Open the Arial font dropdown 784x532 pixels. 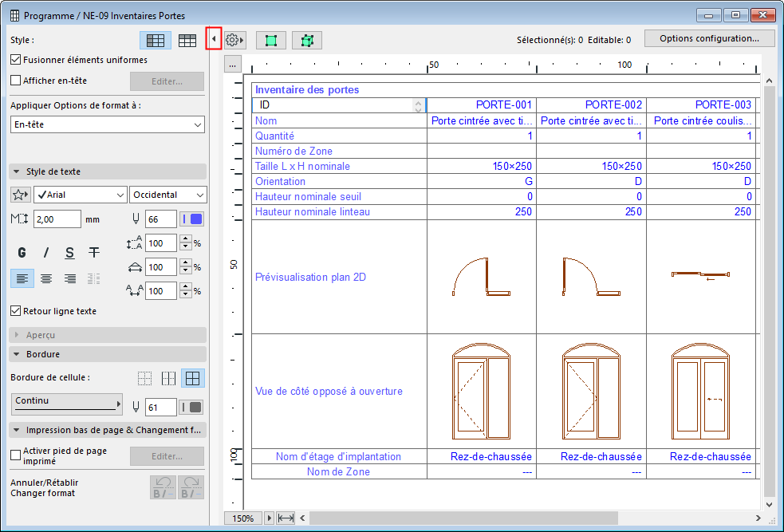tap(80, 195)
